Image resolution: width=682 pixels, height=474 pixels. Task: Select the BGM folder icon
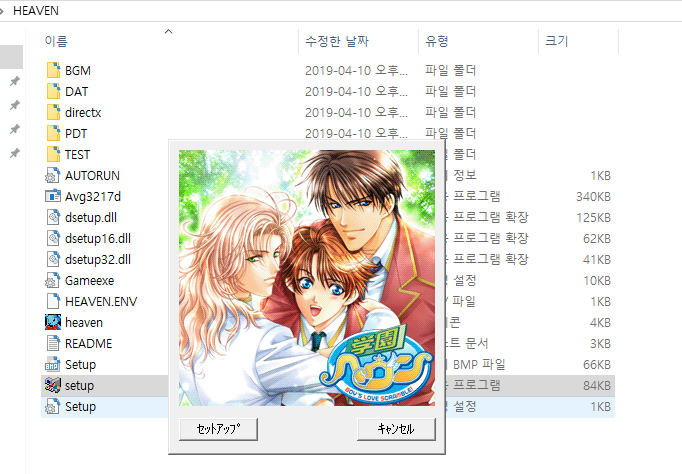53,70
